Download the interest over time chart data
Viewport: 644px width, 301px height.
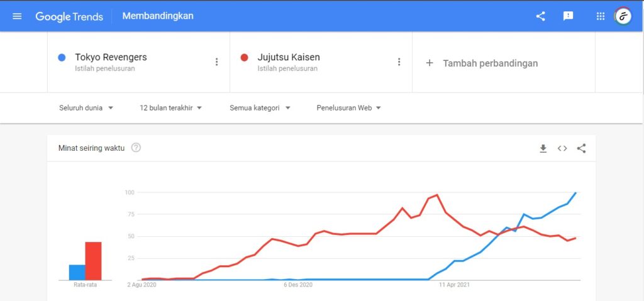tap(543, 148)
